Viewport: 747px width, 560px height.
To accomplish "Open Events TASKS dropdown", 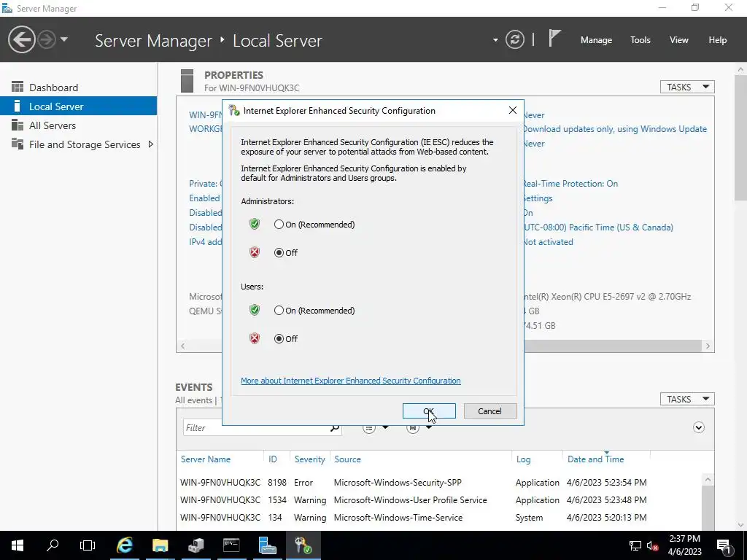I will point(687,399).
